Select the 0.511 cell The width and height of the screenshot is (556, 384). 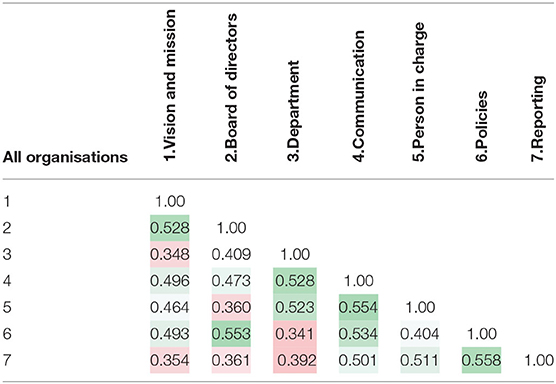(x=420, y=360)
